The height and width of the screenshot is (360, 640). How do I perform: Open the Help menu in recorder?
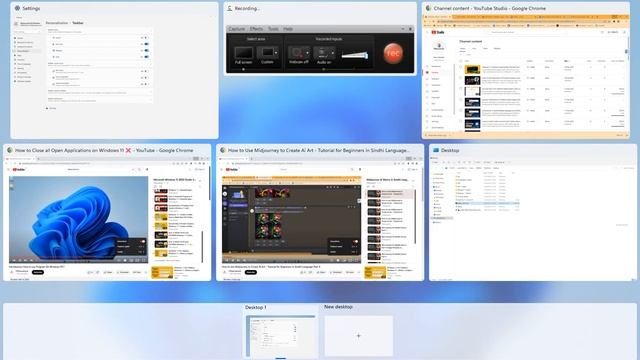(x=288, y=29)
